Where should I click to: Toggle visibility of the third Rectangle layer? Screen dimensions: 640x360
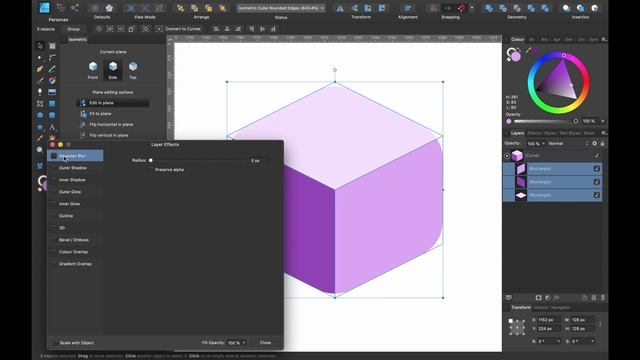(x=597, y=195)
